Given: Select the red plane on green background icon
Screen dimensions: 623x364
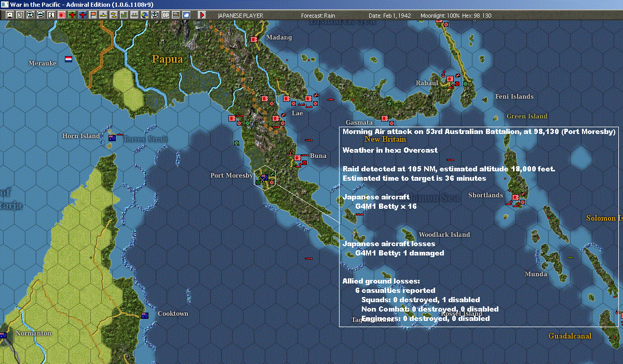Looking at the screenshot, I should [x=72, y=15].
